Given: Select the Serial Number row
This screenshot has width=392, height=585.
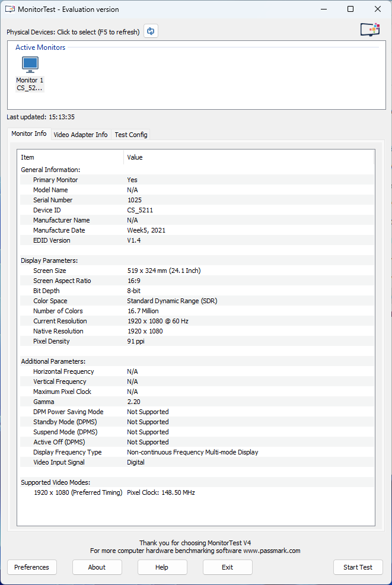Looking at the screenshot, I should [53, 200].
